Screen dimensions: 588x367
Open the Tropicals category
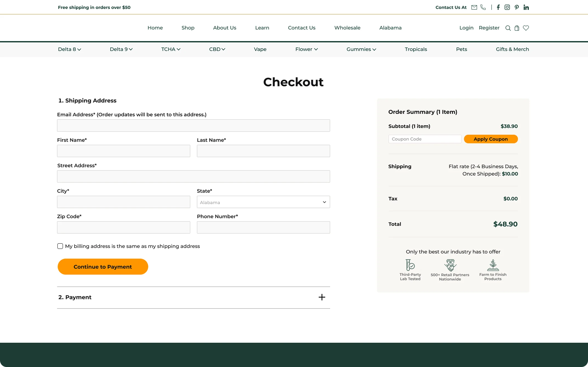(416, 49)
